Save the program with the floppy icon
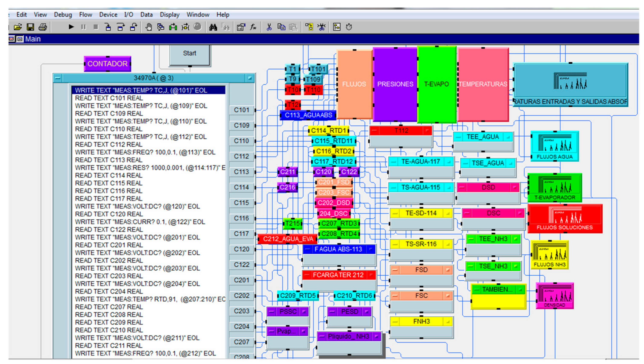This screenshot has height=364, width=644. (30, 27)
